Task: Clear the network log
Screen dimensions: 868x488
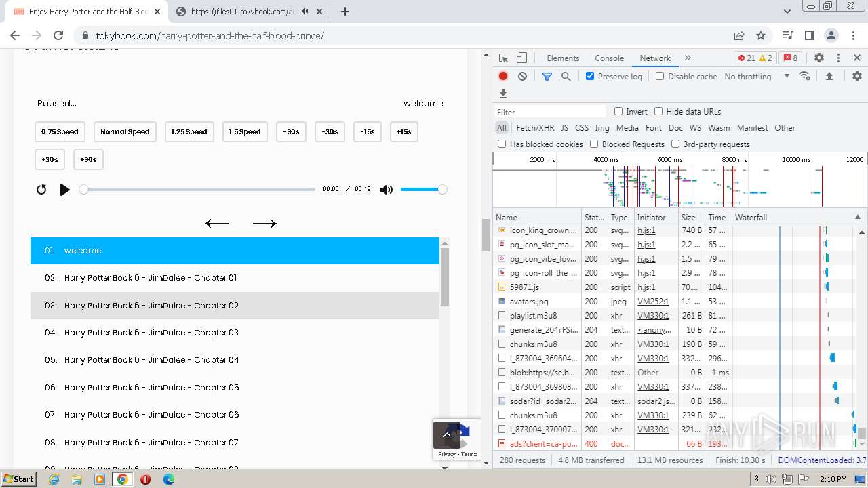Action: pos(522,77)
